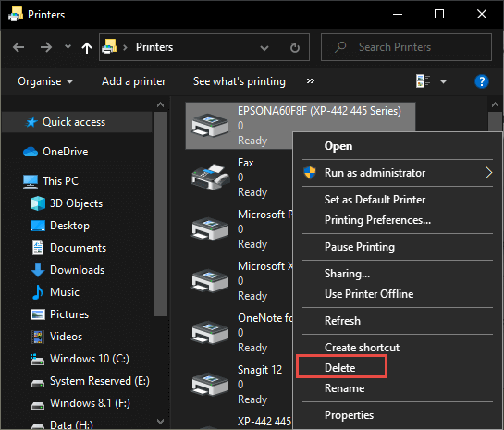504x430 pixels.
Task: Click Add a printer button
Action: tap(134, 81)
